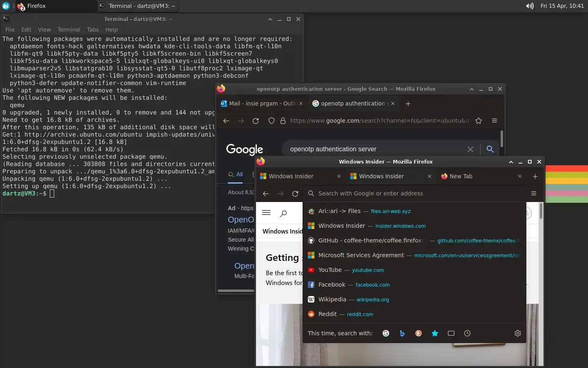
Task: Open File menu in Terminal
Action: (10, 29)
